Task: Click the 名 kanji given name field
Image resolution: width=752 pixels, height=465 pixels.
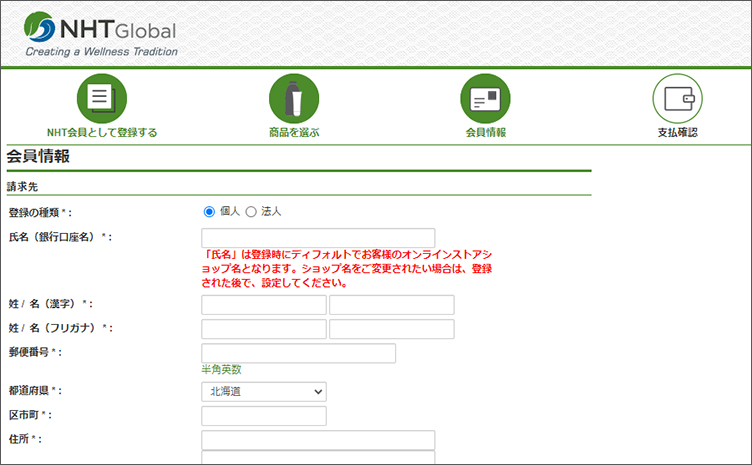Action: [391, 305]
